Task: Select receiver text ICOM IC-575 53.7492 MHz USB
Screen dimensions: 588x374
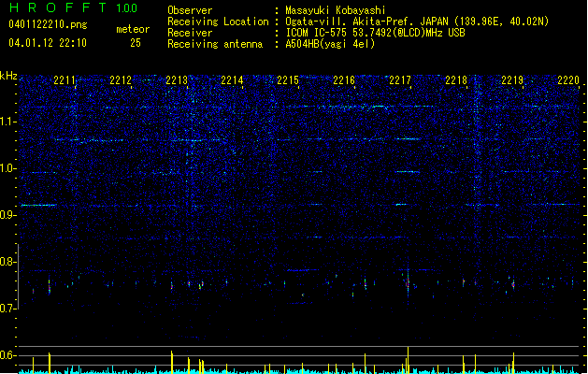Action: pyautogui.click(x=375, y=33)
